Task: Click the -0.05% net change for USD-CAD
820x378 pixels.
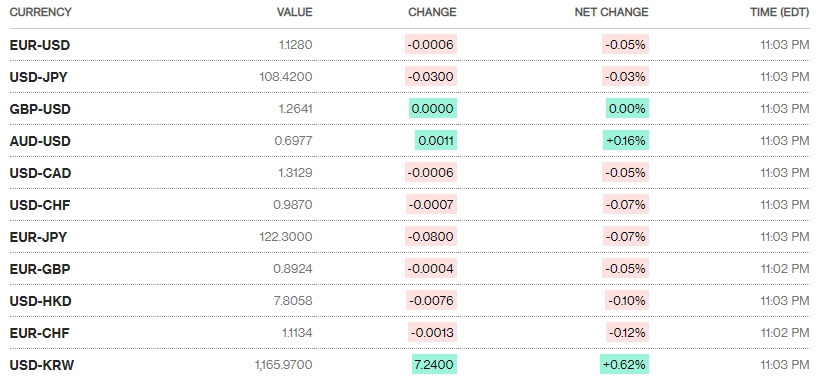Action: (625, 172)
